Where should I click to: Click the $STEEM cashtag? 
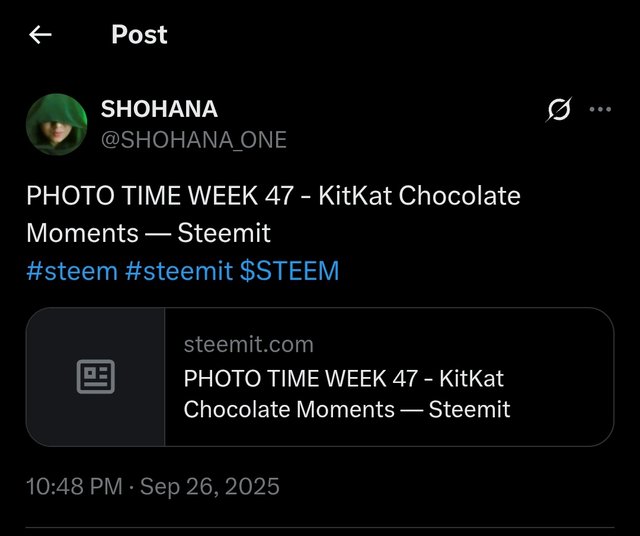pos(290,271)
